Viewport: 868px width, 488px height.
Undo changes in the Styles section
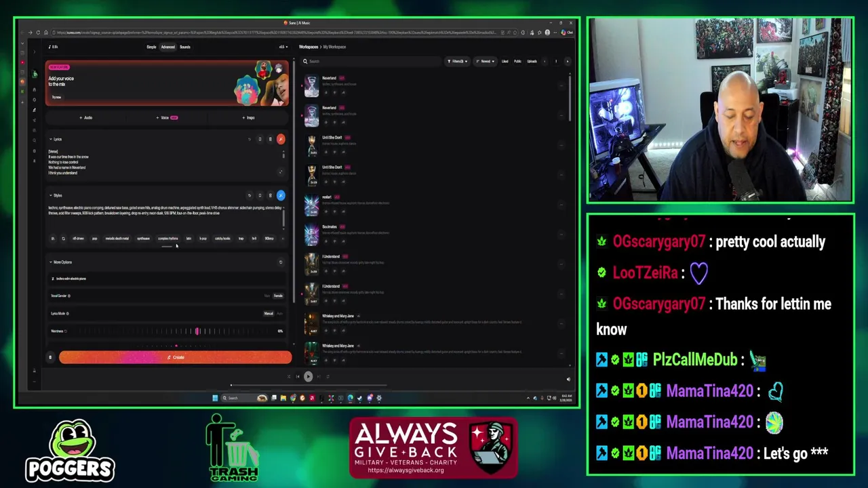[249, 195]
